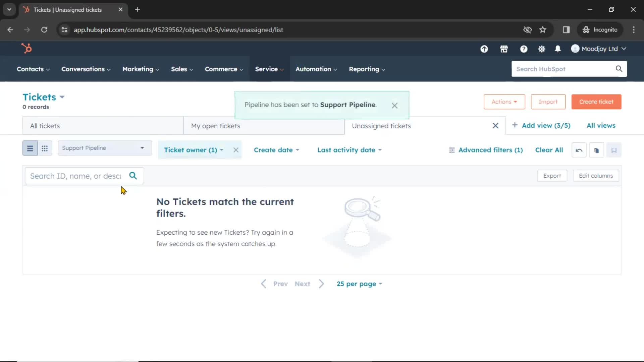644x362 pixels.
Task: Click the Clear All filters button
Action: pos(549,150)
